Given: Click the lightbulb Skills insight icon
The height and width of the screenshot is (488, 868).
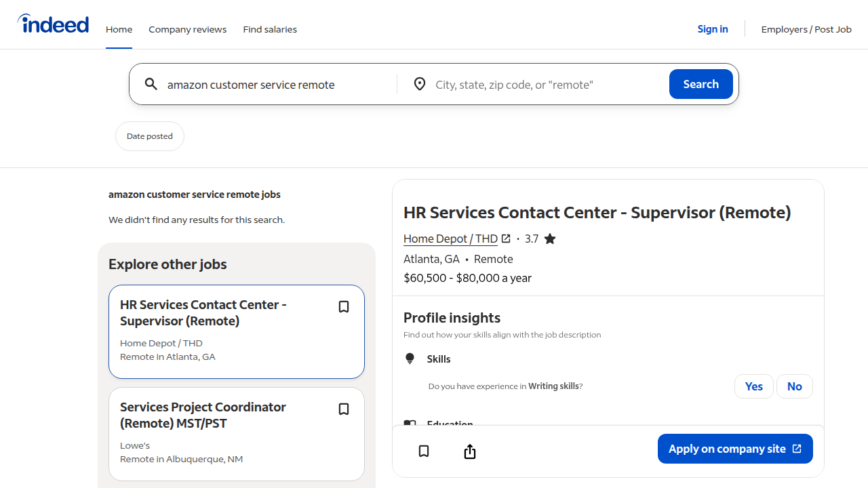Looking at the screenshot, I should [x=410, y=359].
